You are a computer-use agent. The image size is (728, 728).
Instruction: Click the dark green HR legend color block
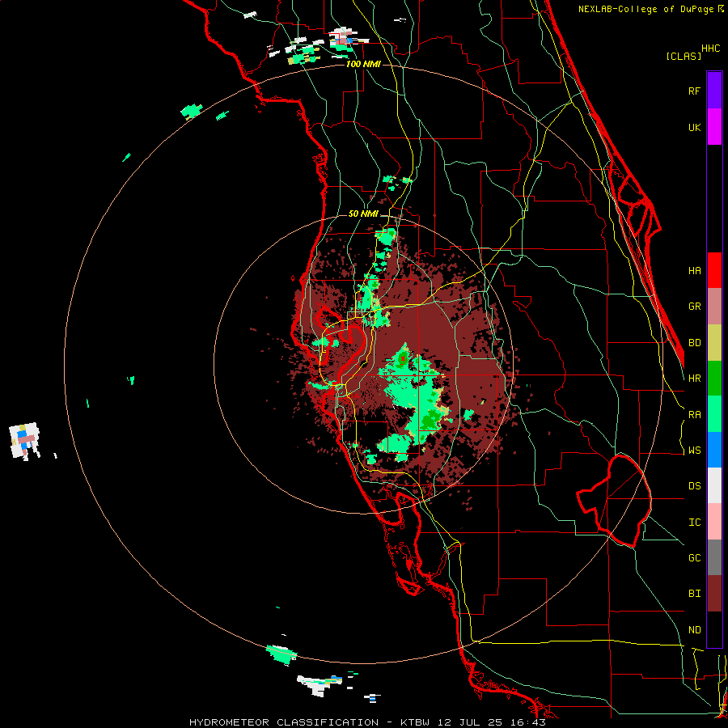[x=714, y=379]
